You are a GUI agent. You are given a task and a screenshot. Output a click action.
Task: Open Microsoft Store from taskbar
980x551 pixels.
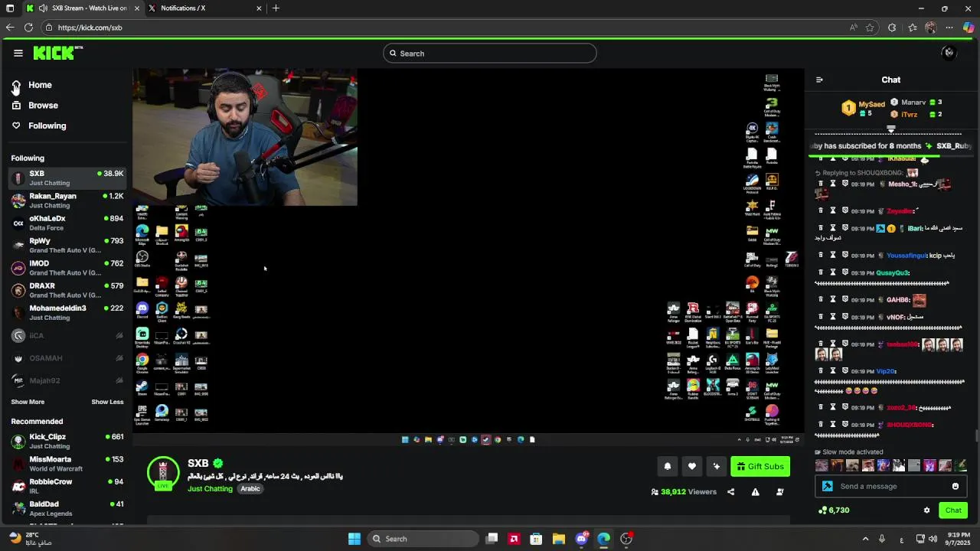[536, 539]
